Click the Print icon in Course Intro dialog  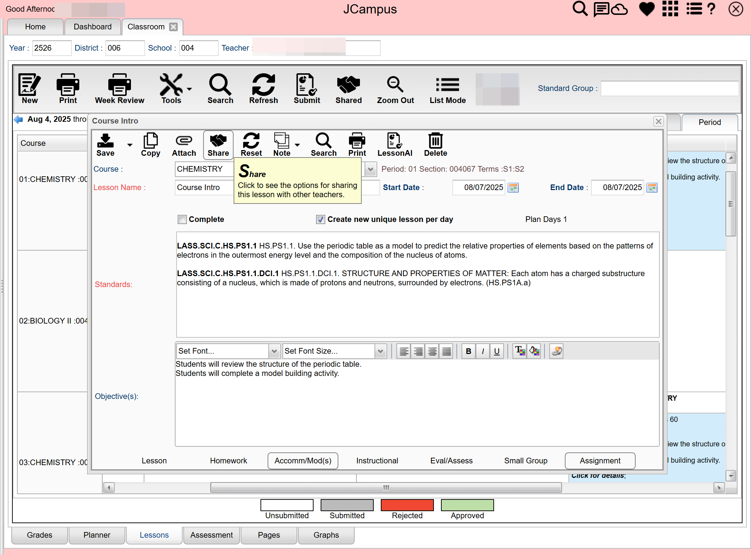357,144
